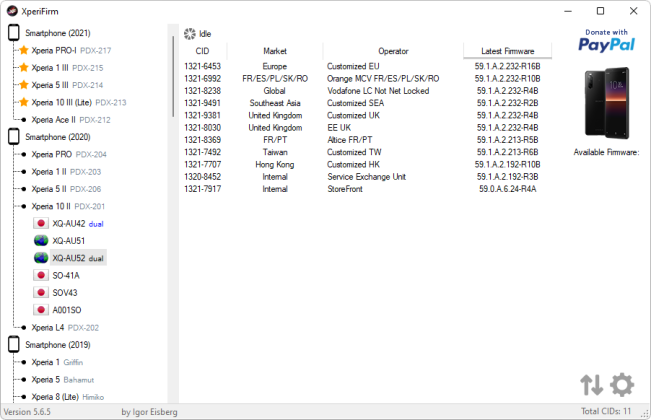Click the star icon beside Xperia 10 III (Lite)
Viewport: 651px width, 420px height.
24,102
